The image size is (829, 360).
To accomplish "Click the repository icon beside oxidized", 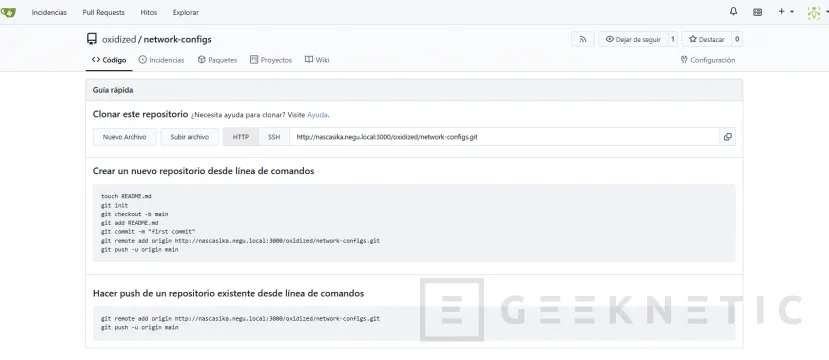I will 92,39.
